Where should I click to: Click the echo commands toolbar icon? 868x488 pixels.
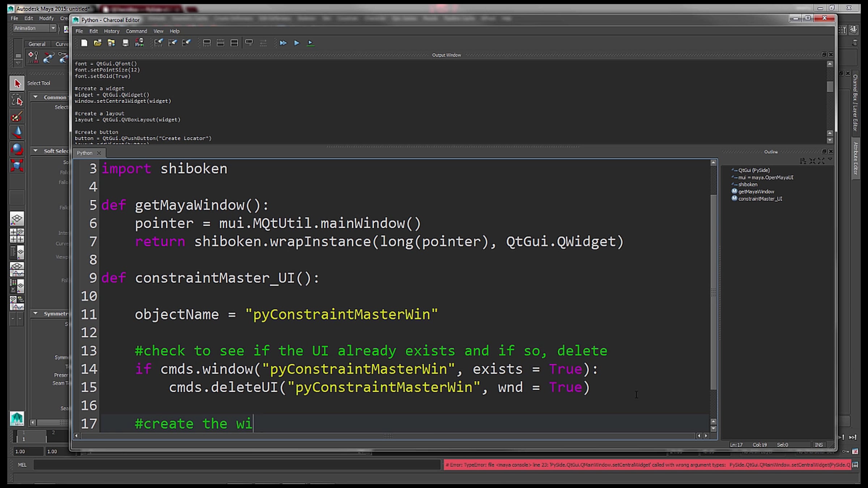click(x=249, y=43)
